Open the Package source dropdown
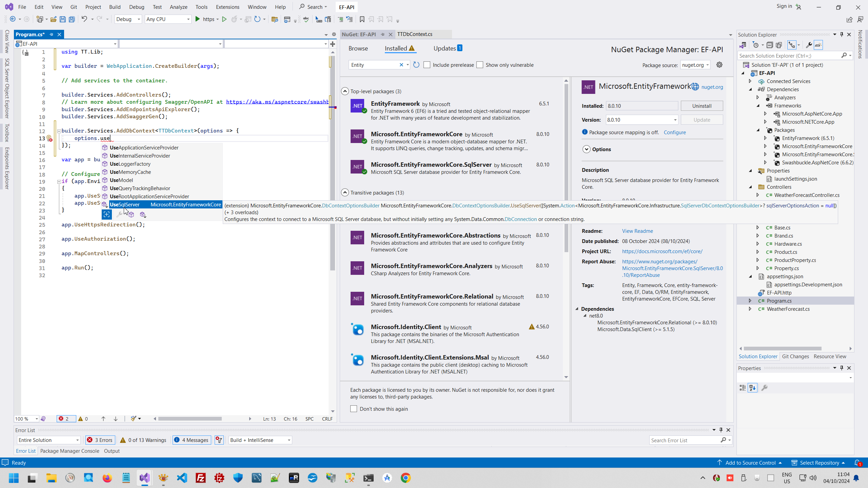 coord(695,65)
